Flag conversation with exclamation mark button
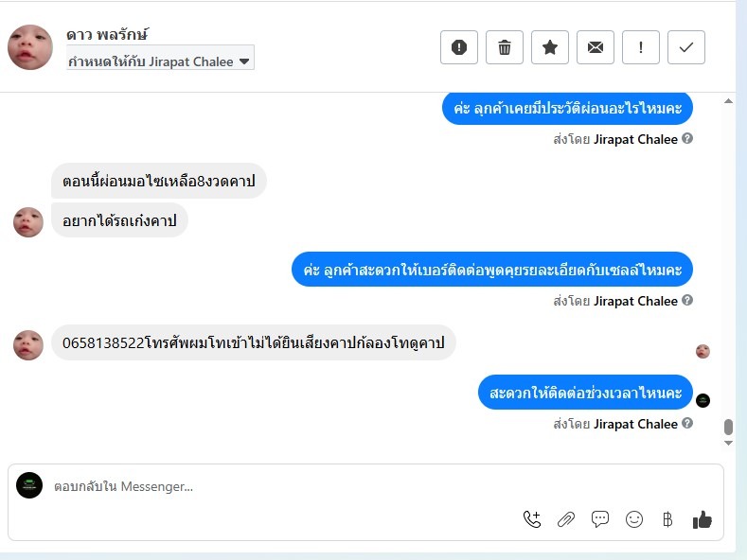This screenshot has width=747, height=560. pyautogui.click(x=641, y=47)
